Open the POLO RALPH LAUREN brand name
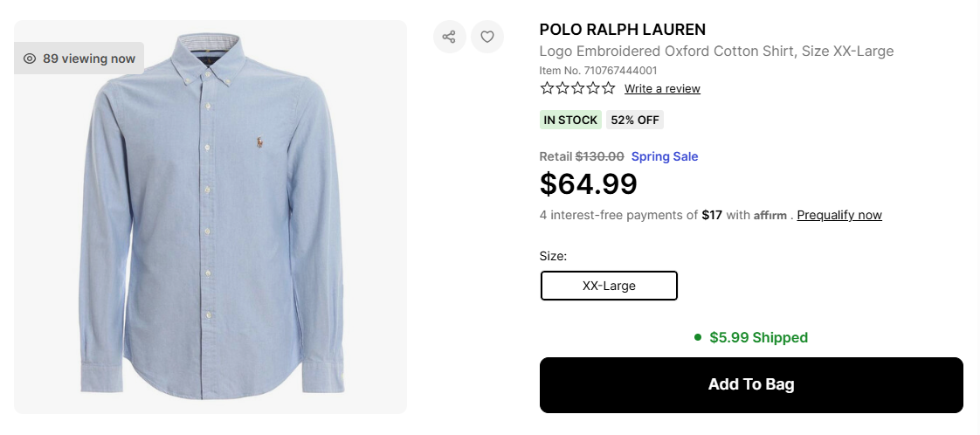This screenshot has height=435, width=980. pos(623,30)
